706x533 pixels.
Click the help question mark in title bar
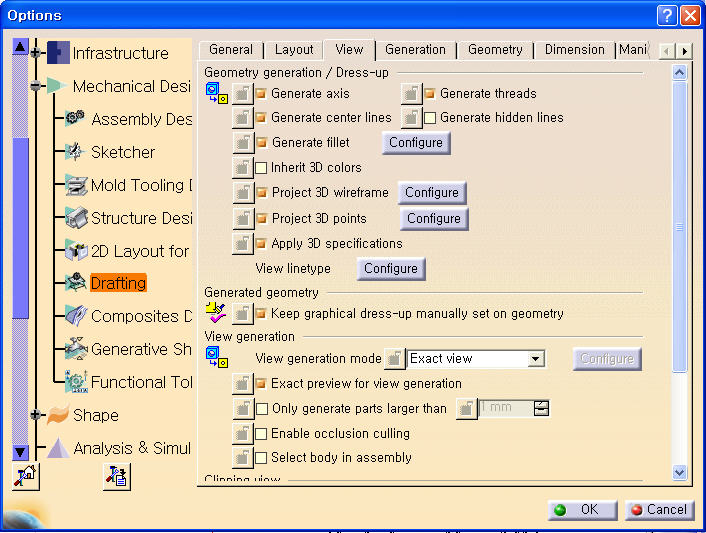pyautogui.click(x=667, y=15)
